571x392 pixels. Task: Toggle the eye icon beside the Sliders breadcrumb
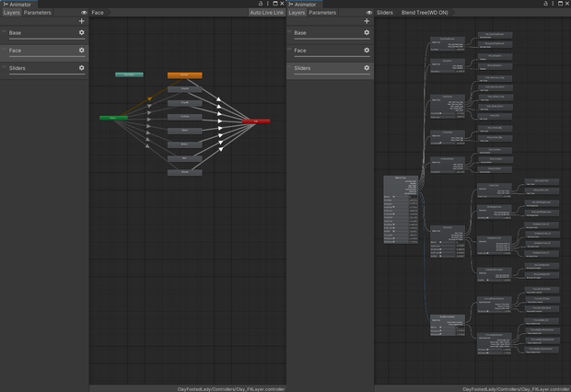click(x=369, y=12)
